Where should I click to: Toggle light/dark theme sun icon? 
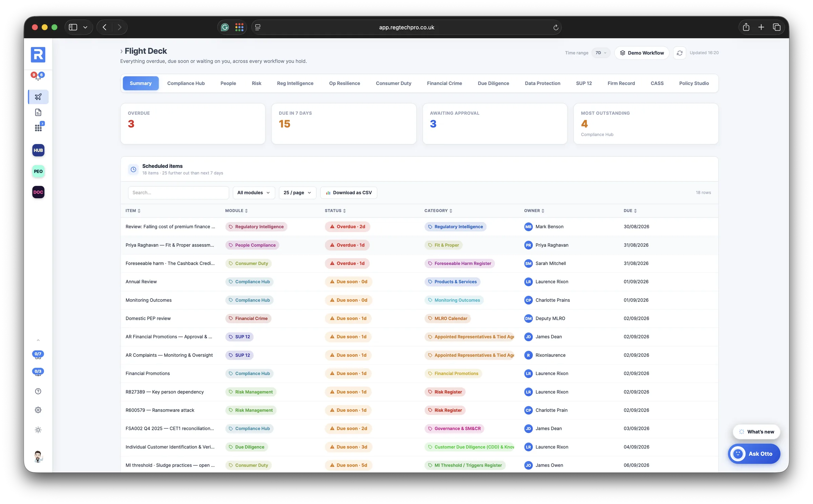(x=38, y=430)
